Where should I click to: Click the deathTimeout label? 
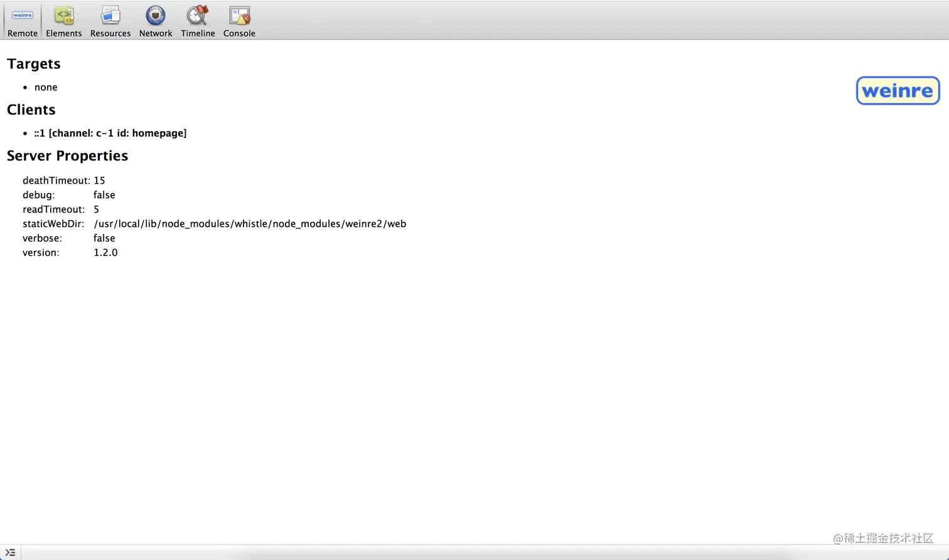[56, 181]
